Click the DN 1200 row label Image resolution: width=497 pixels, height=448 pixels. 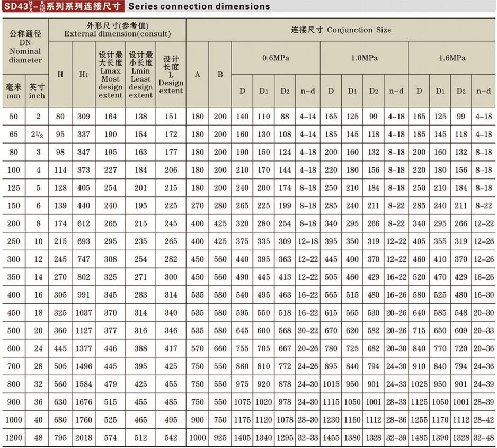[14, 438]
